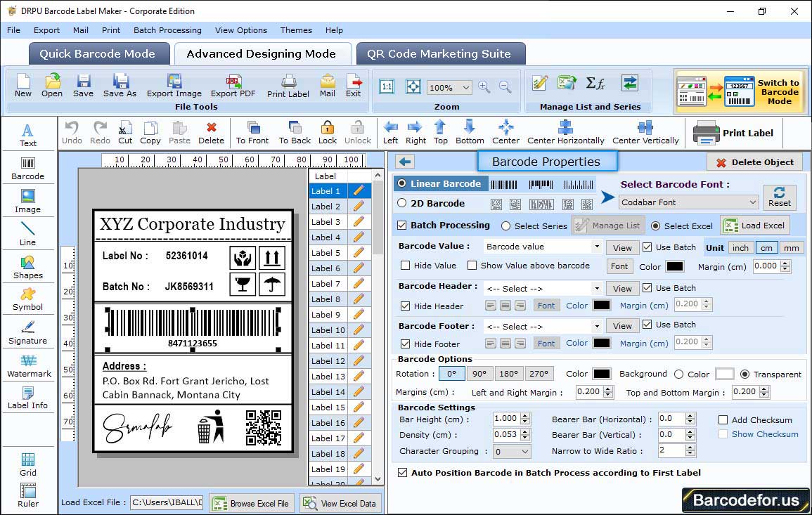Toggle the Ruler icon
Image resolution: width=812 pixels, height=515 pixels.
(28, 495)
